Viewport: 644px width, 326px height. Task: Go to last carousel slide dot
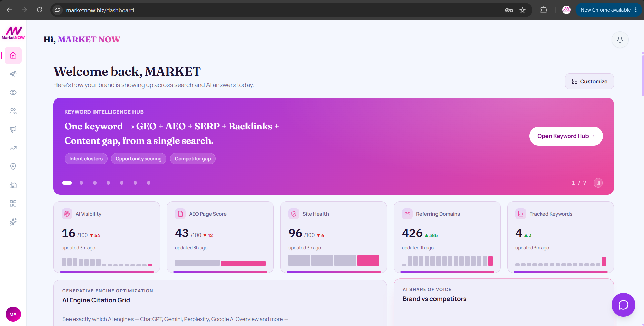pyautogui.click(x=149, y=183)
